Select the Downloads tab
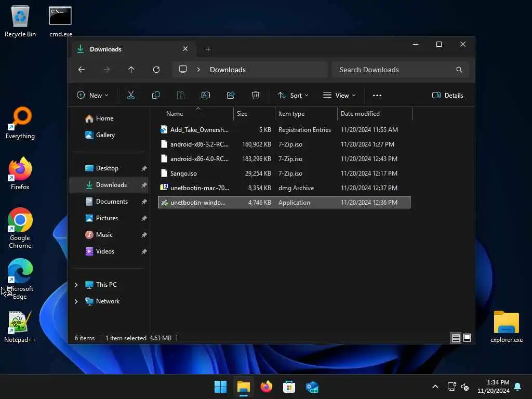Viewport: 532px width, 399px height. coord(132,49)
